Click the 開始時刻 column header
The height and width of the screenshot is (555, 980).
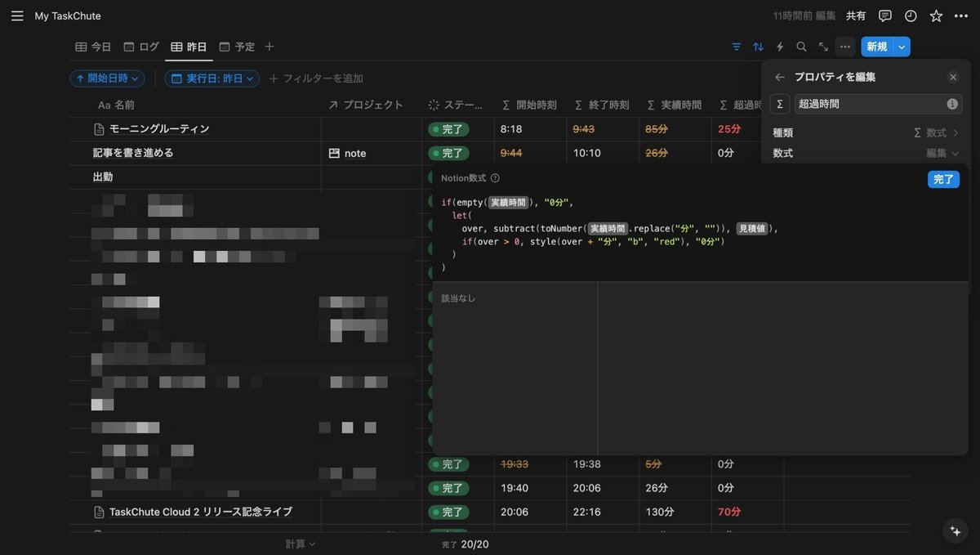click(531, 105)
